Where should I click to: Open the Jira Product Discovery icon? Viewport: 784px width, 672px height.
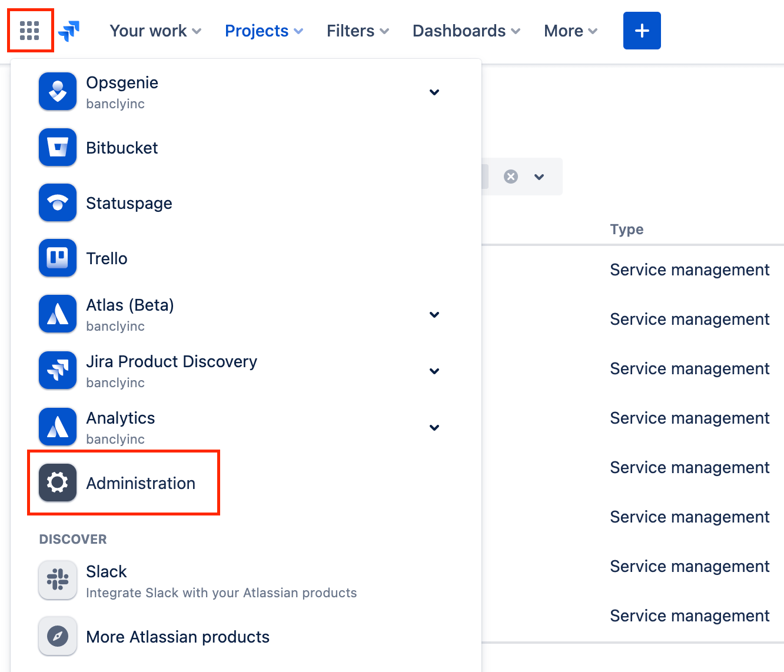coord(57,370)
